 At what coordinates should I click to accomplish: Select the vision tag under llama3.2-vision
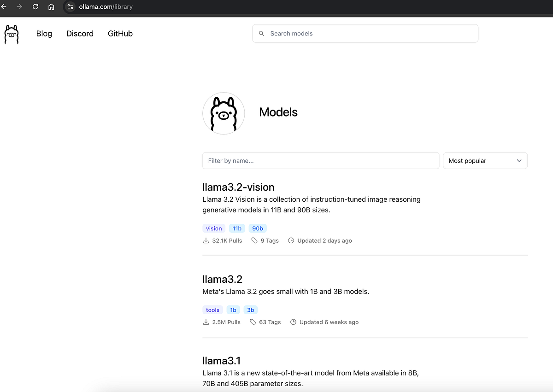[x=213, y=228]
